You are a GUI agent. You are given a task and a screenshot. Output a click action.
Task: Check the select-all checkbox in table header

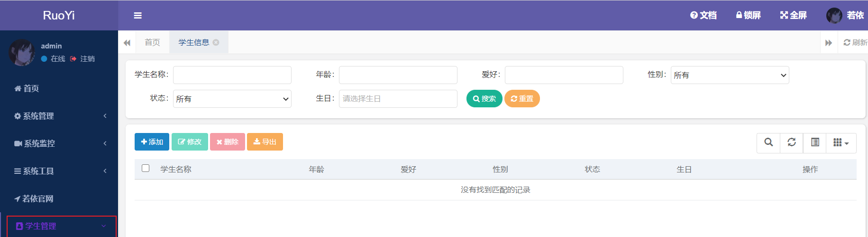click(146, 168)
